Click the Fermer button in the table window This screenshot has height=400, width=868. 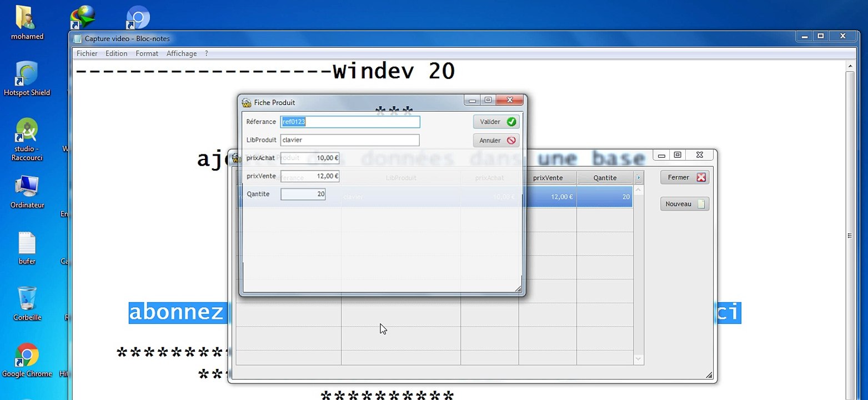click(685, 177)
